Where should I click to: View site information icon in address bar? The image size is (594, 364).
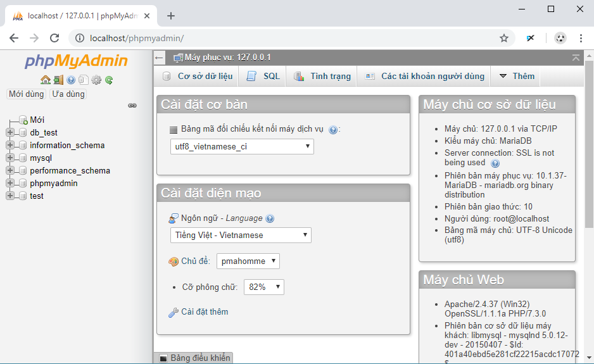coord(80,38)
